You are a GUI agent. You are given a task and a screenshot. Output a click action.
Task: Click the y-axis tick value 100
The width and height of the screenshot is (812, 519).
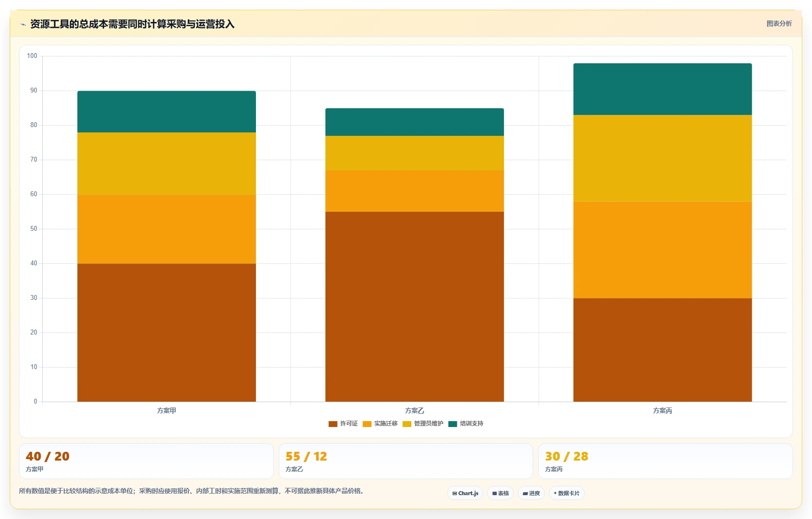pos(32,56)
